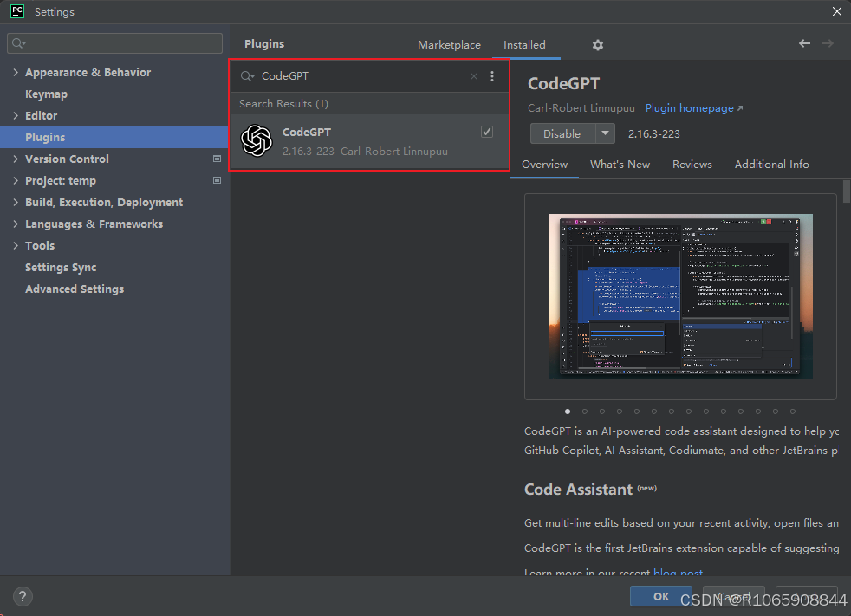The image size is (851, 616).
Task: Open the plugins gear settings menu
Action: point(598,45)
